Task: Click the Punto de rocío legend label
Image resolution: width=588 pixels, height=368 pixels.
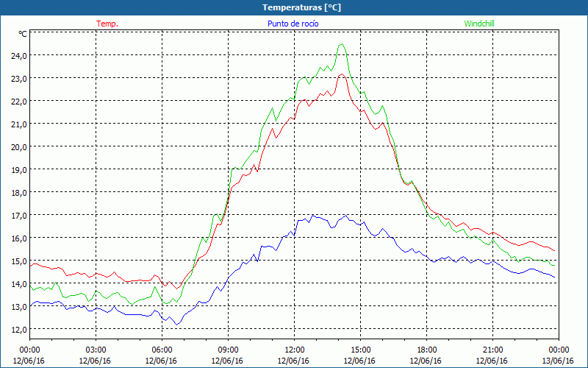Action: 293,24
